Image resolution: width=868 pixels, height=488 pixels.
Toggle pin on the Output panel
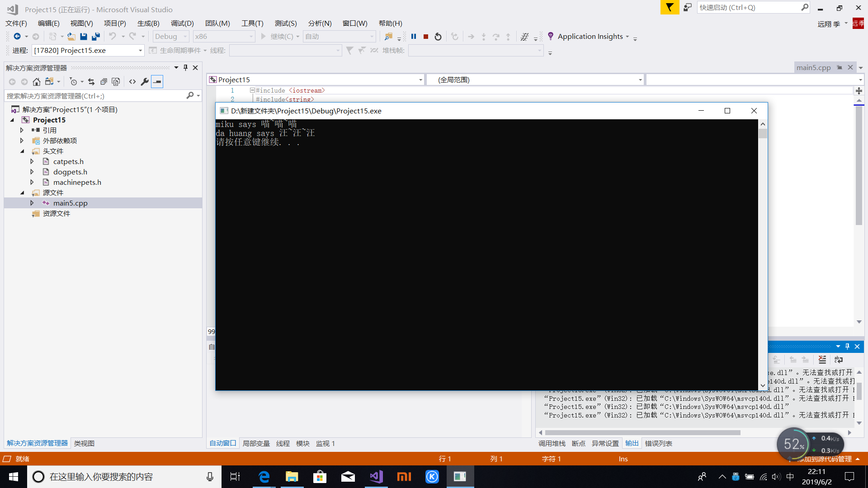(847, 347)
